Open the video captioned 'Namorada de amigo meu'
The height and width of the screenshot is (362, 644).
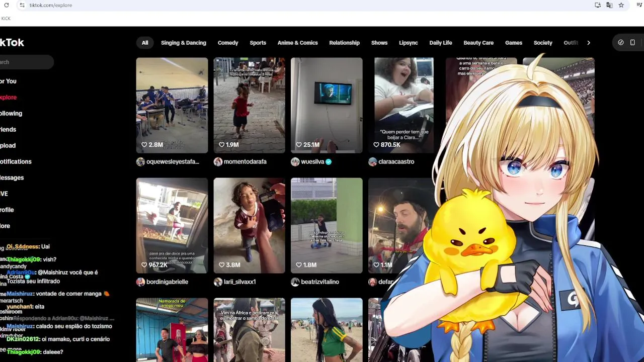(x=172, y=330)
